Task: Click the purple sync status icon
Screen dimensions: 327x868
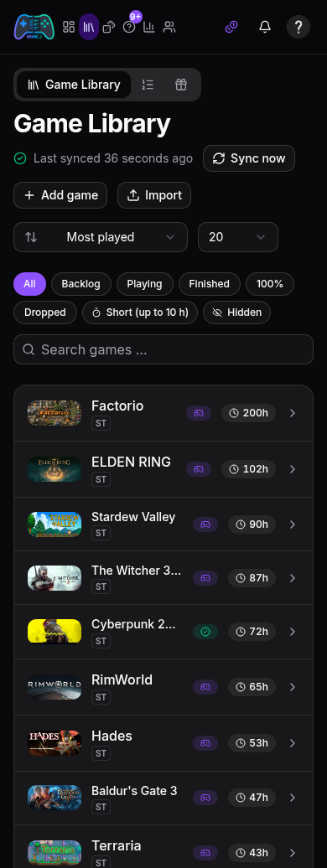Action: [231, 27]
